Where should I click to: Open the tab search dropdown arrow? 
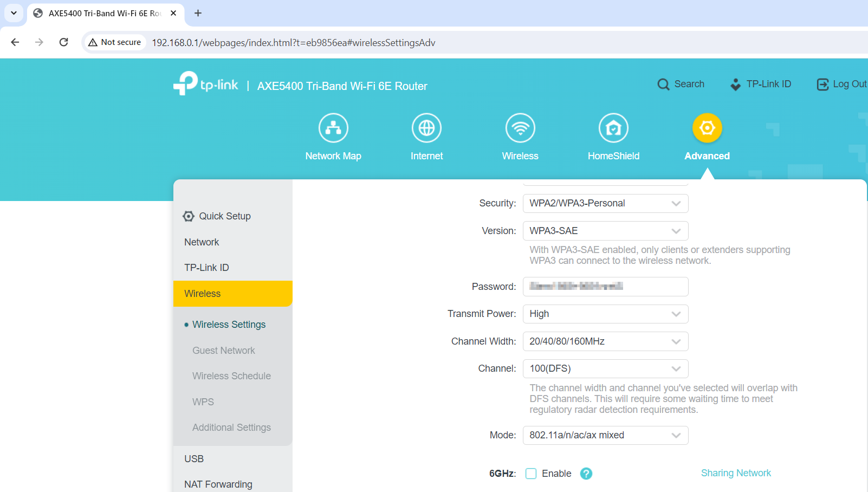[14, 13]
